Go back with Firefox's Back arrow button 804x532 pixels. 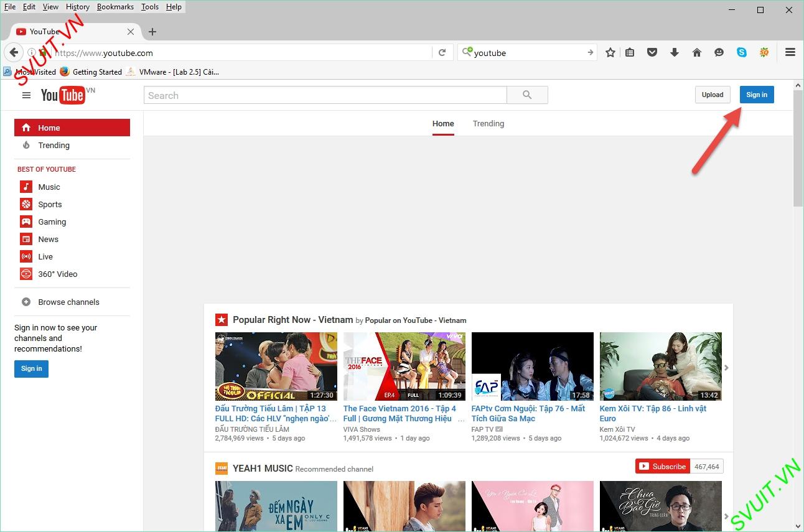[x=14, y=53]
